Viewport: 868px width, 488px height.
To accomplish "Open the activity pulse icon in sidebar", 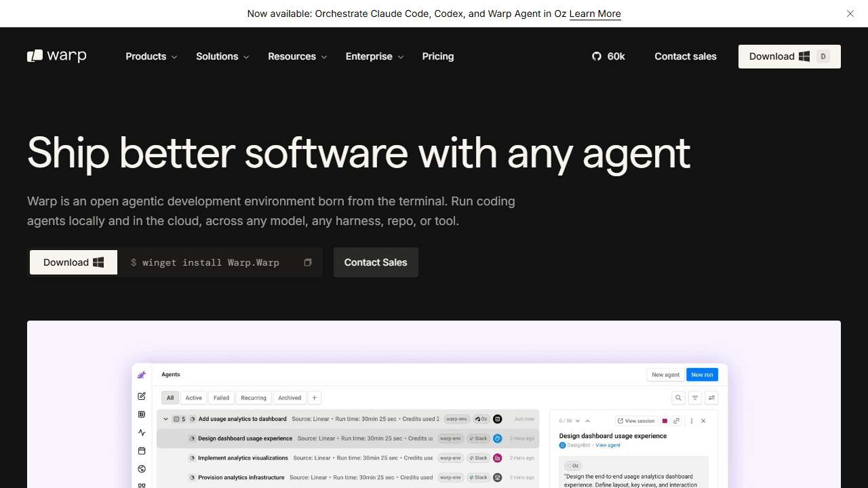I will [142, 432].
